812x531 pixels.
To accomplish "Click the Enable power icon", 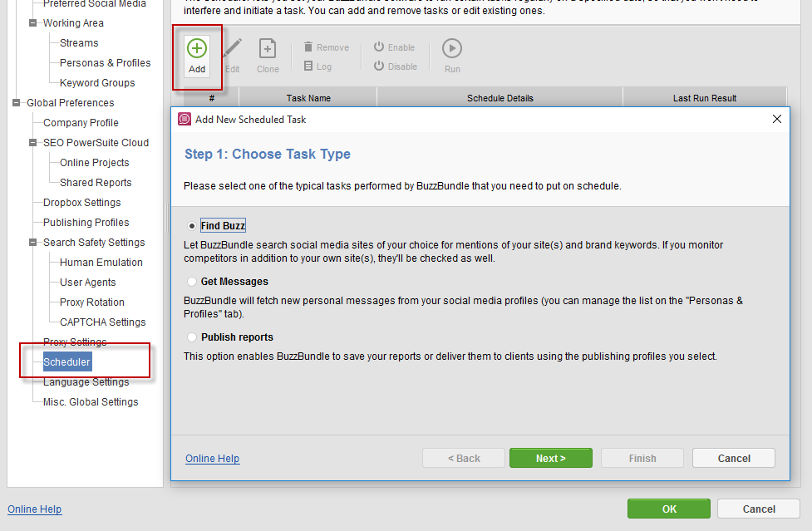I will click(379, 47).
